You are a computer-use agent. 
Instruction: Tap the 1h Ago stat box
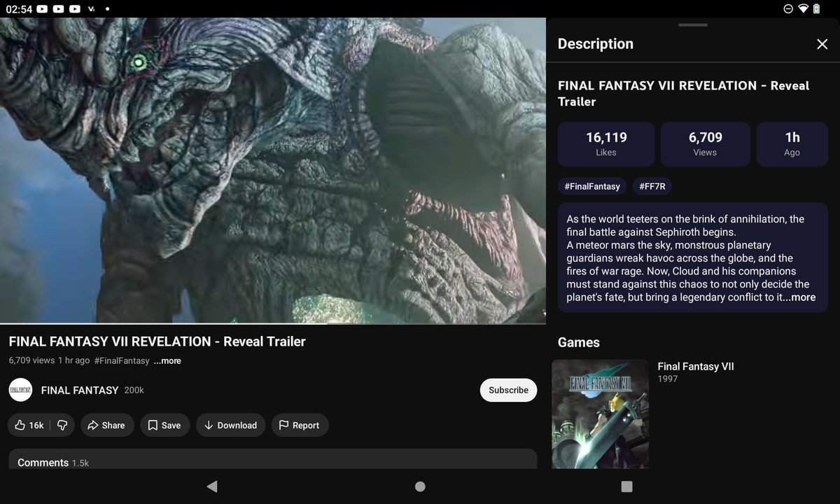[x=792, y=144]
